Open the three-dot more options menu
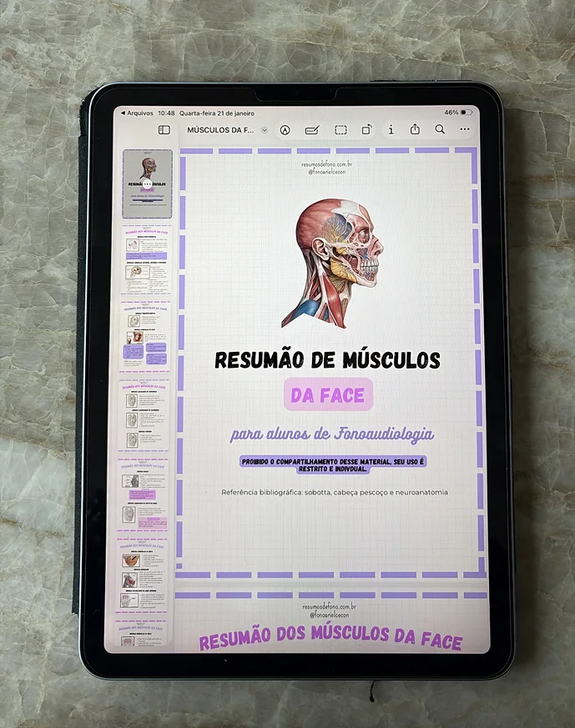Screen dimensions: 575x728 pyautogui.click(x=465, y=129)
